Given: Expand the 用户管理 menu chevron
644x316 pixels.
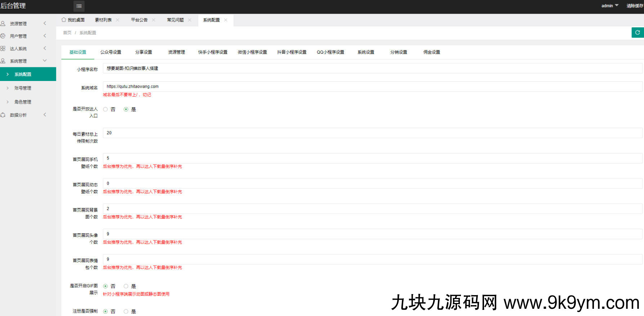Looking at the screenshot, I should tap(45, 36).
